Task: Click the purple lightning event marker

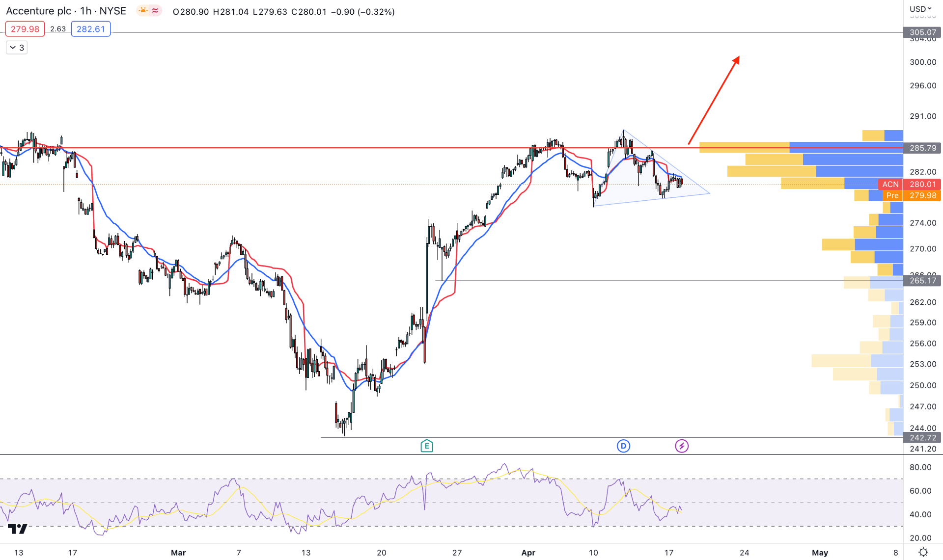Action: [682, 446]
